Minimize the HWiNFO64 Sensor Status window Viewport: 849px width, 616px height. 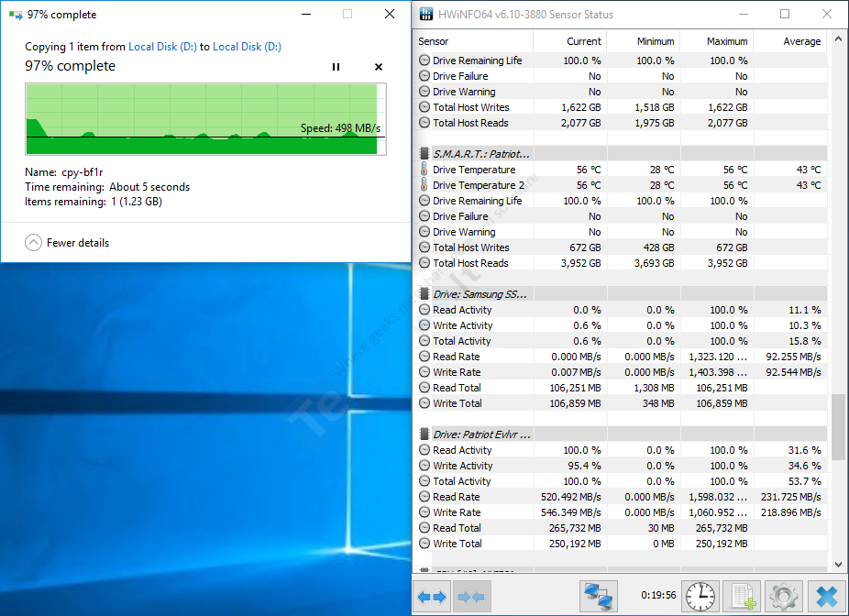pos(743,14)
